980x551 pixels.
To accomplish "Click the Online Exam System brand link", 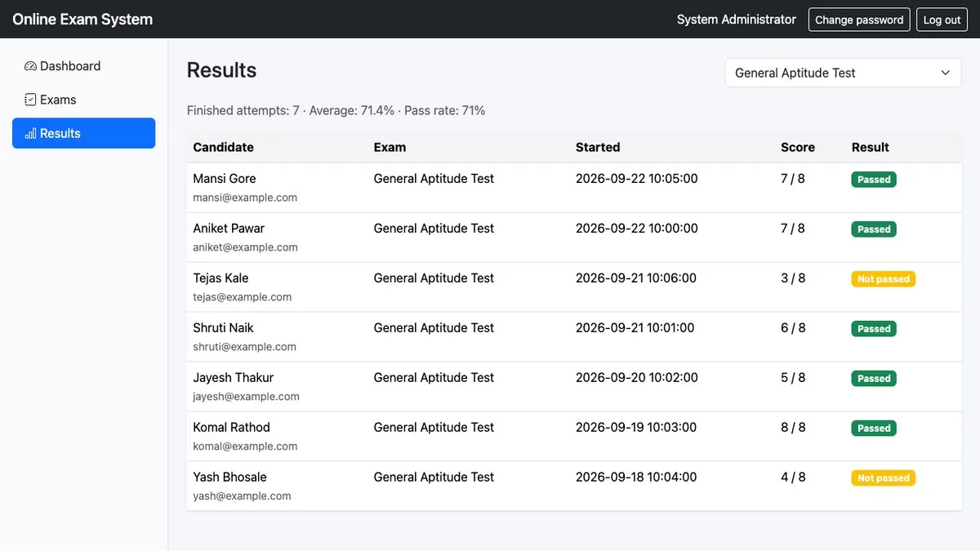I will pyautogui.click(x=82, y=19).
